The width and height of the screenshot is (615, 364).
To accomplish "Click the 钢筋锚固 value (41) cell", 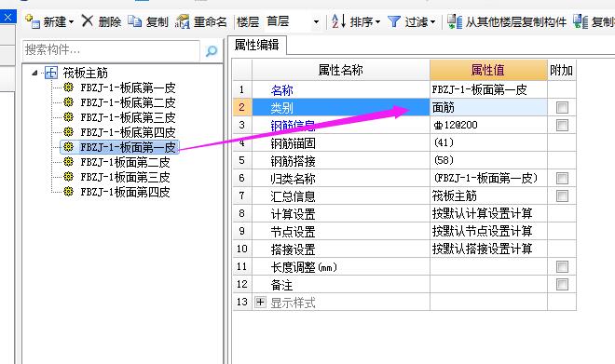I will click(488, 142).
